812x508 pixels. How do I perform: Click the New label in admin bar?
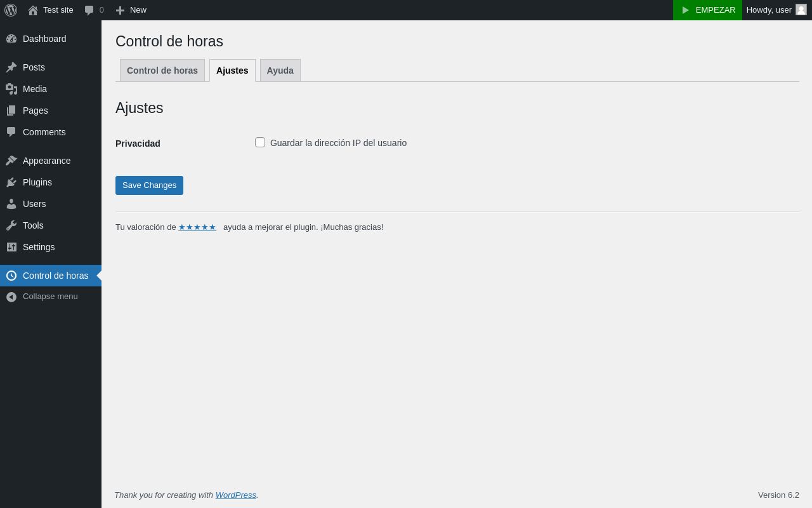point(138,10)
